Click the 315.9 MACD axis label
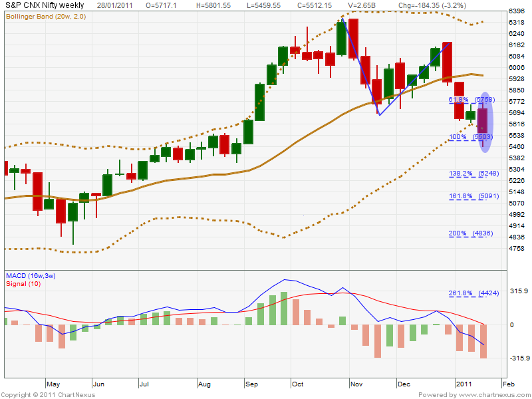This screenshot has height=399, width=532. click(519, 291)
